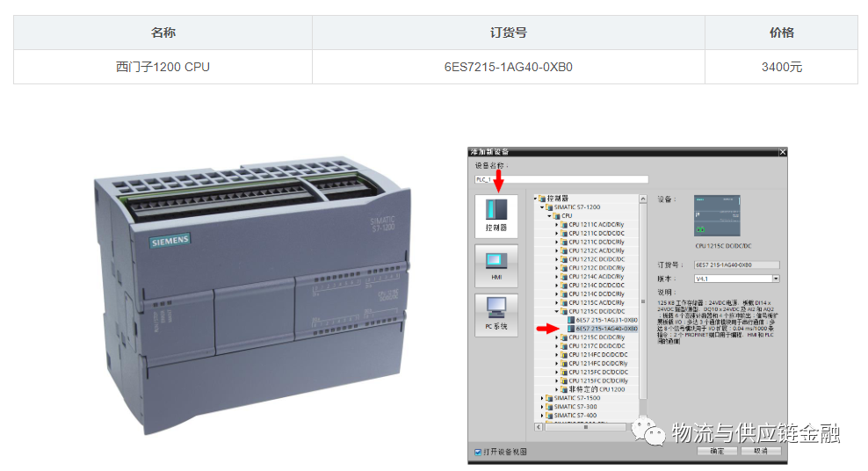Cancel the dialog with 取消 button
This screenshot has height=471, width=868.
tap(761, 451)
